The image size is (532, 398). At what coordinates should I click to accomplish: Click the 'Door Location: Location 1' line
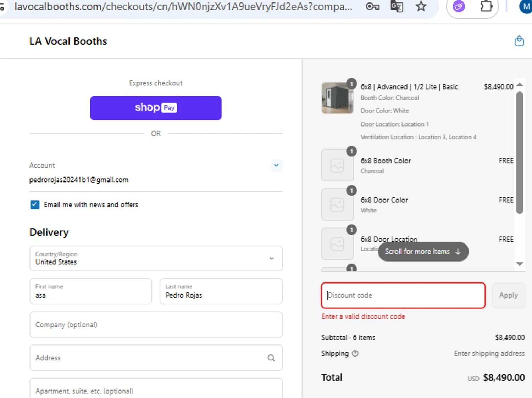point(395,124)
